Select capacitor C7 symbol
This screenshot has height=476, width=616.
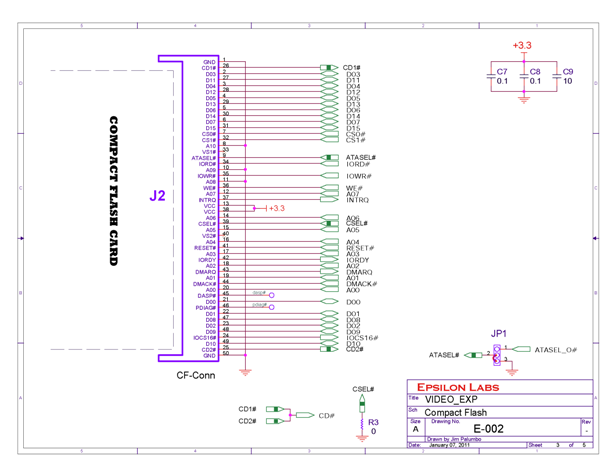[x=491, y=76]
